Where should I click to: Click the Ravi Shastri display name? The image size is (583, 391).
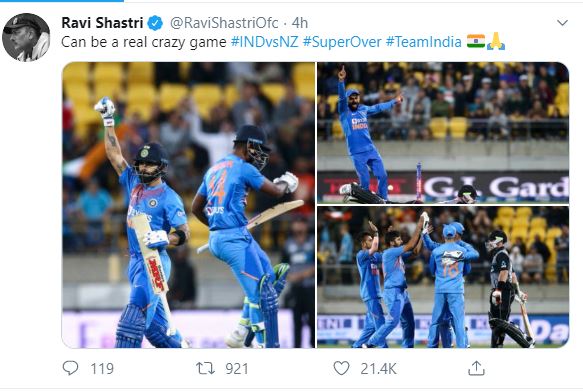point(102,23)
